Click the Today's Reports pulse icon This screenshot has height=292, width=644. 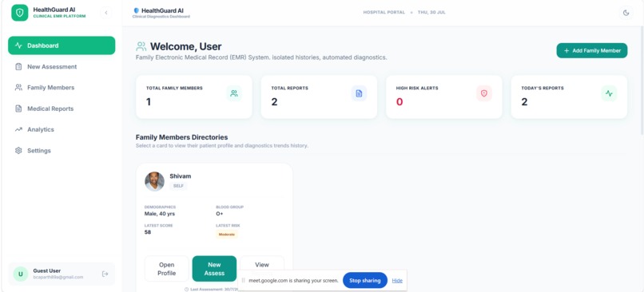[x=609, y=93]
